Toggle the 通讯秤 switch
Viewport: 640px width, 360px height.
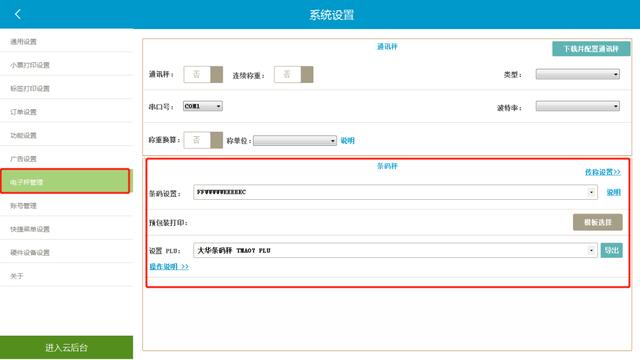click(x=203, y=74)
